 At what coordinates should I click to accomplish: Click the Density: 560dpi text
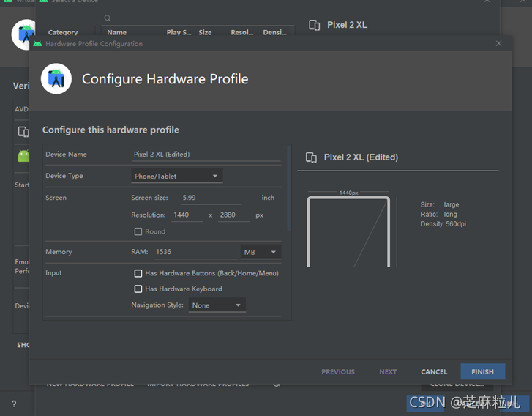tap(443, 224)
